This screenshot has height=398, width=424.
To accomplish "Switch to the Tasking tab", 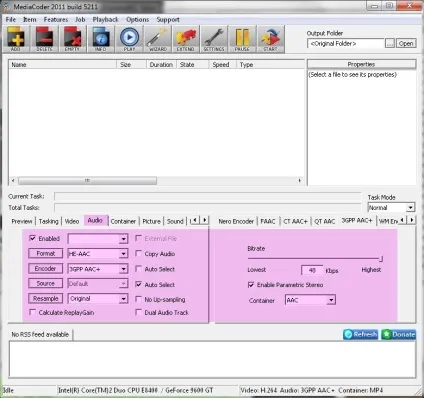I will click(48, 221).
